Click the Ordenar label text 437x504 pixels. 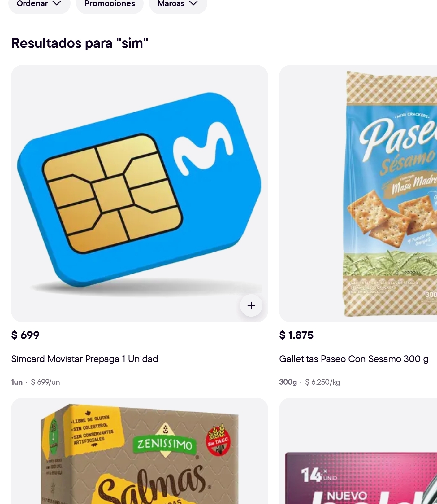(x=32, y=4)
